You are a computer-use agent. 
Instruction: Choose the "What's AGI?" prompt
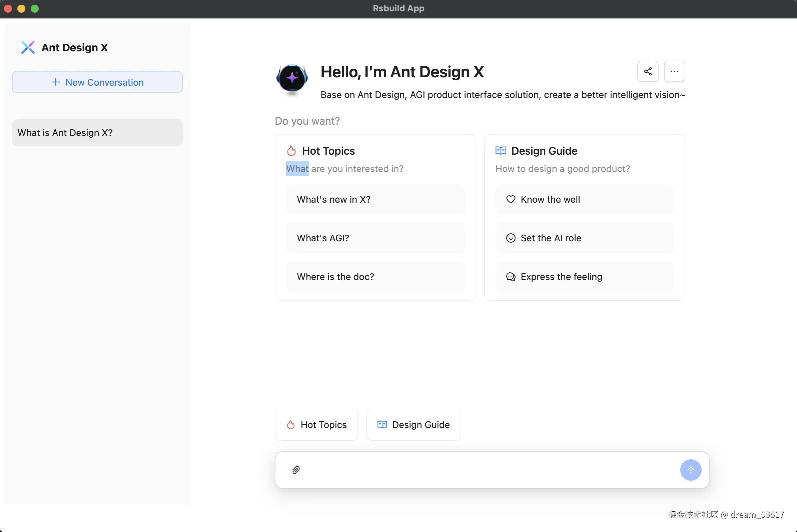(375, 238)
